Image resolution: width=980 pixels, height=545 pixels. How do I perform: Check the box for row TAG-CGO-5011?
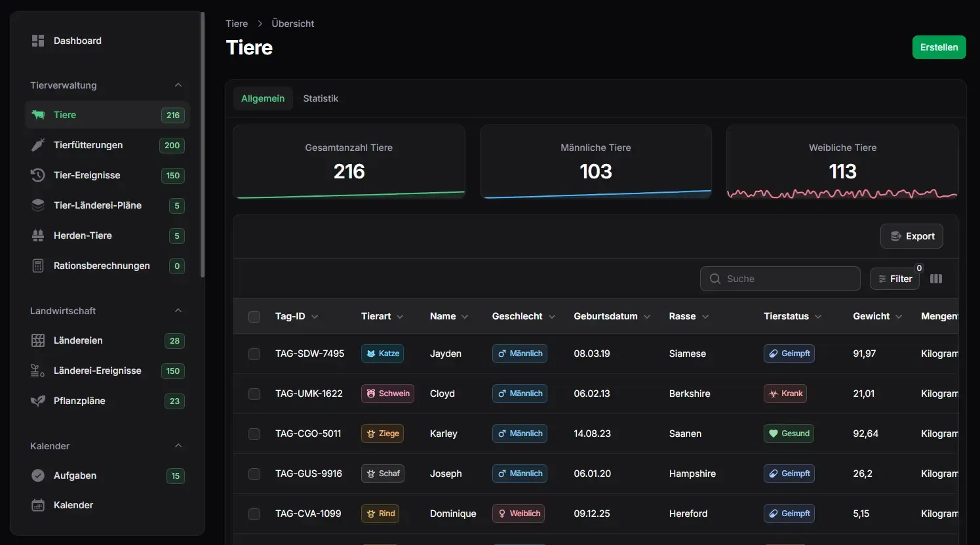(254, 434)
